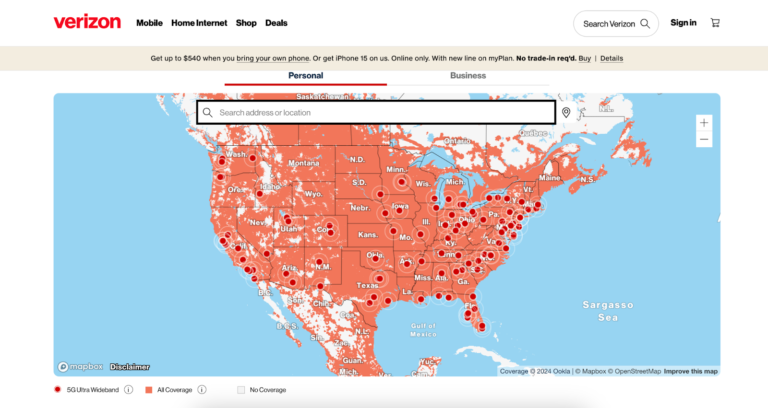Click Sign in
This screenshot has width=768, height=408.
(x=684, y=22)
